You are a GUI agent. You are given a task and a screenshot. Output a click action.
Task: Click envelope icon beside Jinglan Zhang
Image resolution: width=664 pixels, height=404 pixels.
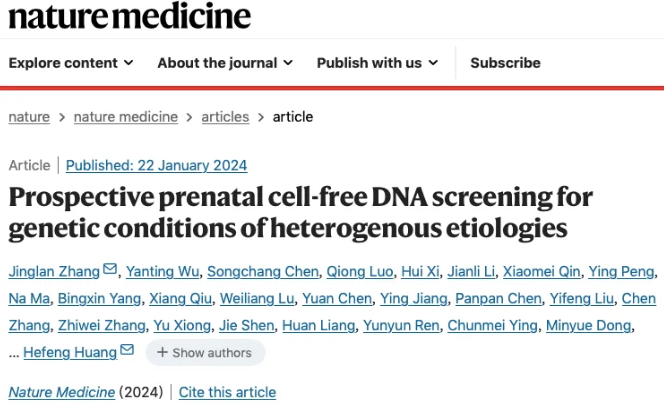[x=110, y=269]
